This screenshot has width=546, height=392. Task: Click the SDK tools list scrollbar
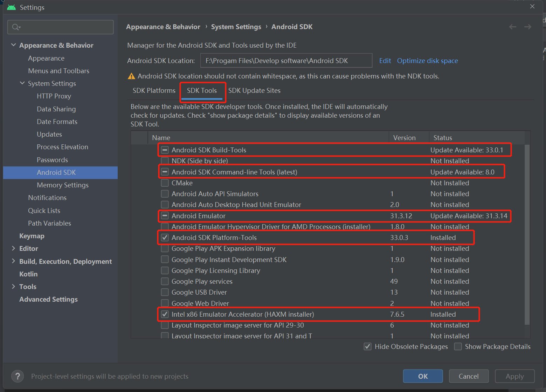point(527,235)
